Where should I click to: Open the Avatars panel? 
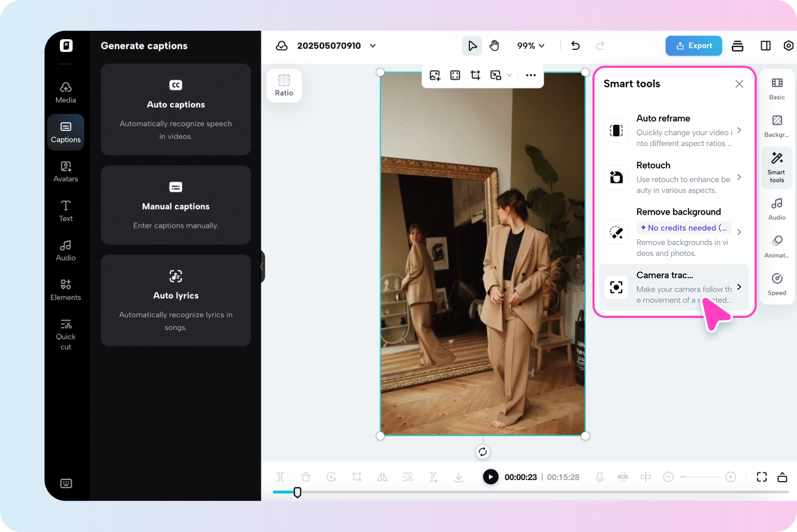click(66, 172)
